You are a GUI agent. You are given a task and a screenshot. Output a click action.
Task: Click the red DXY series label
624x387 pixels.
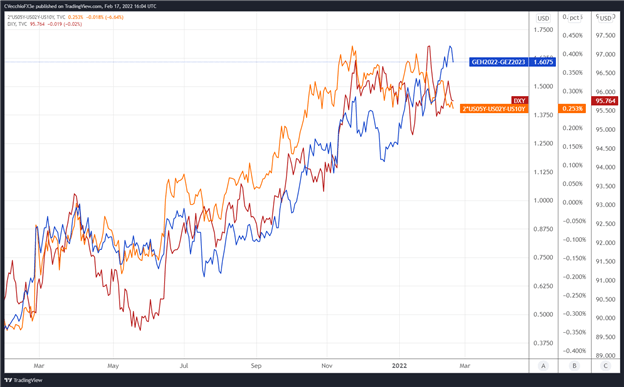[x=519, y=101]
